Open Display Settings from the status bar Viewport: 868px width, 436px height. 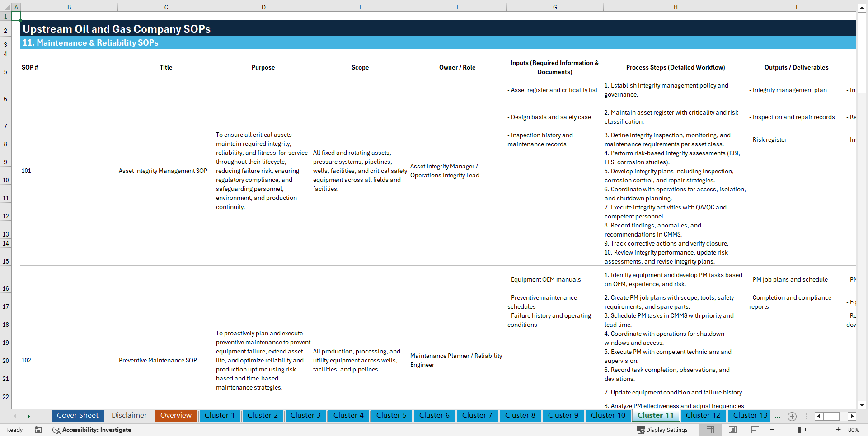click(663, 430)
